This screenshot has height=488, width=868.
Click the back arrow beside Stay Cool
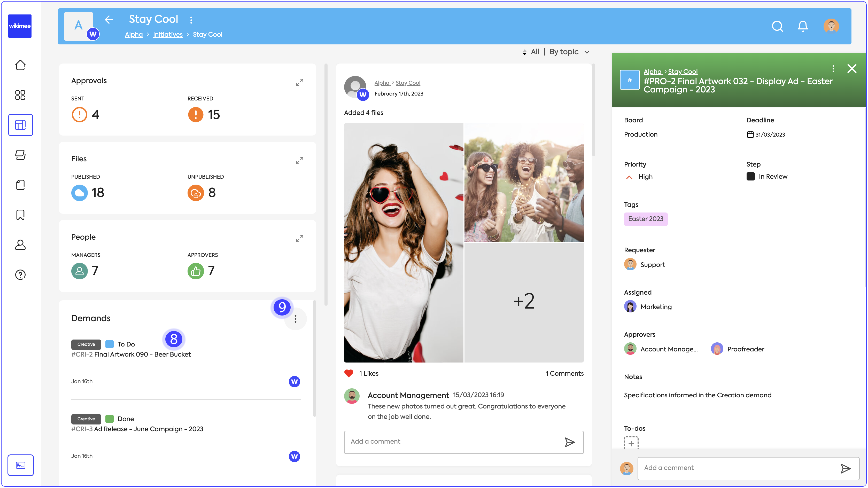109,20
